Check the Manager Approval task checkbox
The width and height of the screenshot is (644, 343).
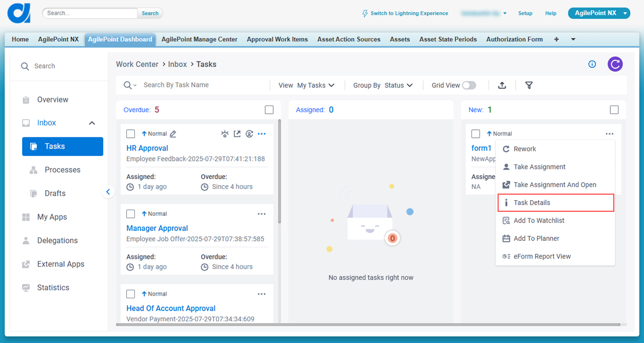131,214
